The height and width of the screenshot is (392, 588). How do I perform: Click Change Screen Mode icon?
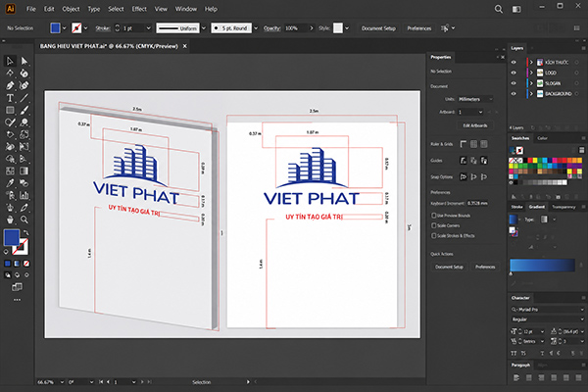click(17, 287)
